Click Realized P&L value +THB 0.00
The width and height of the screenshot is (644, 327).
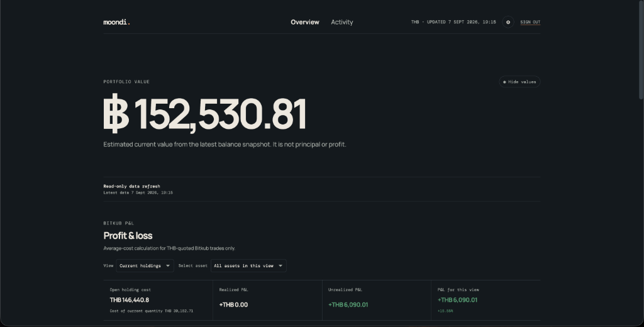(x=233, y=305)
